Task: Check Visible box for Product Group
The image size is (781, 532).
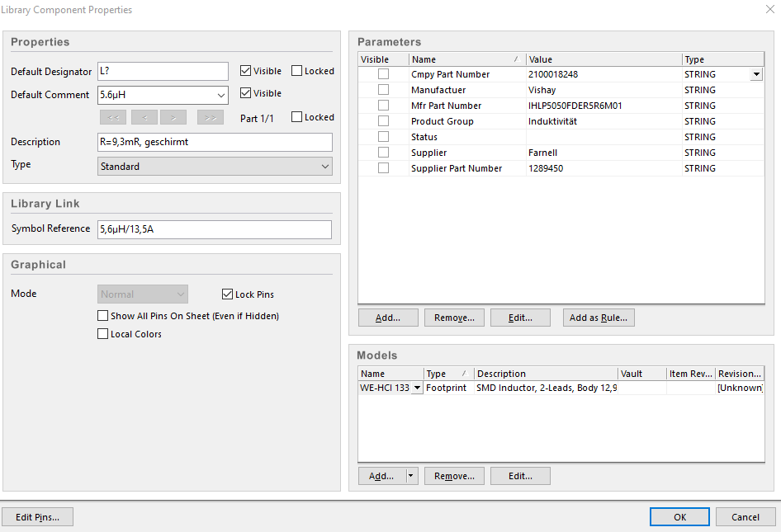Action: click(x=383, y=121)
